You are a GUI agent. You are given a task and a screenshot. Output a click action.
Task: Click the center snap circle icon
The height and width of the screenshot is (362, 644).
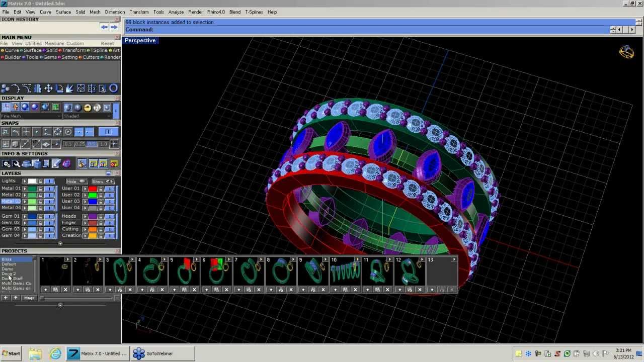[x=68, y=132]
